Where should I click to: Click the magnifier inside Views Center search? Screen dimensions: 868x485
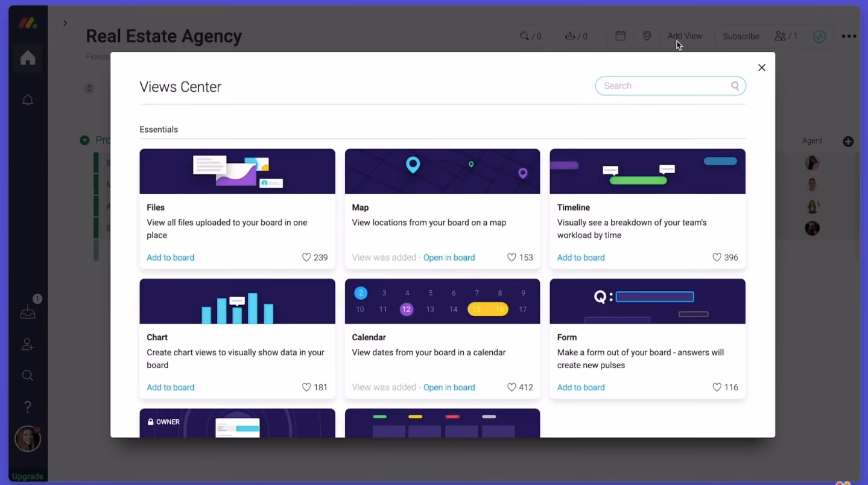(x=735, y=86)
